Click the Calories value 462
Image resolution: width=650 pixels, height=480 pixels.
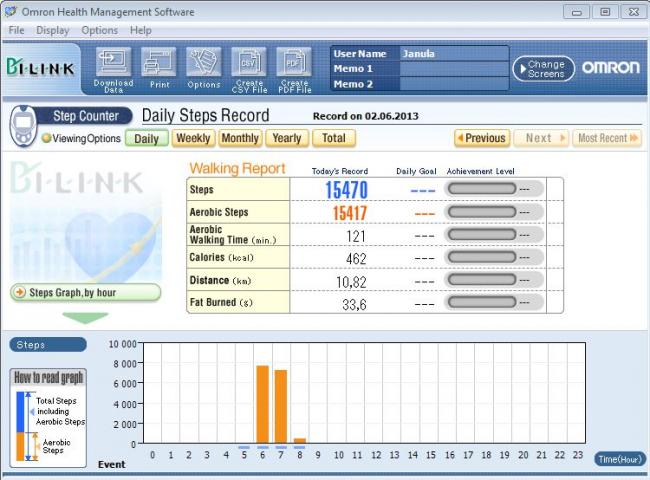coord(356,259)
